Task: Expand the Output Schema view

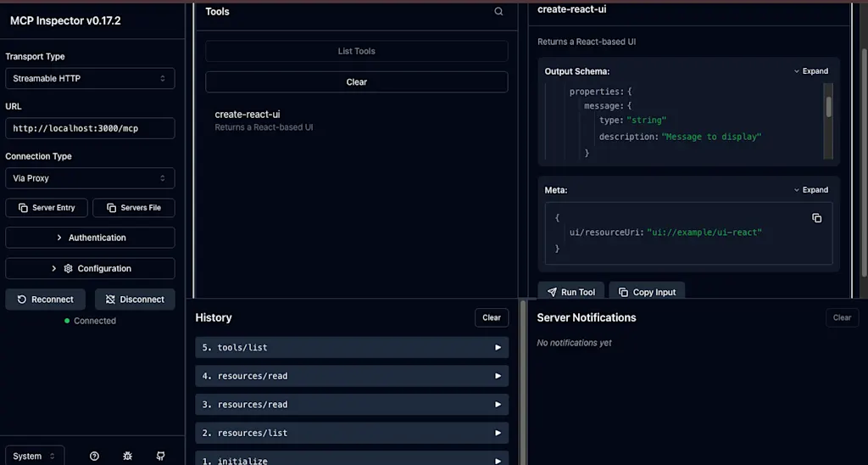Action: (x=811, y=71)
